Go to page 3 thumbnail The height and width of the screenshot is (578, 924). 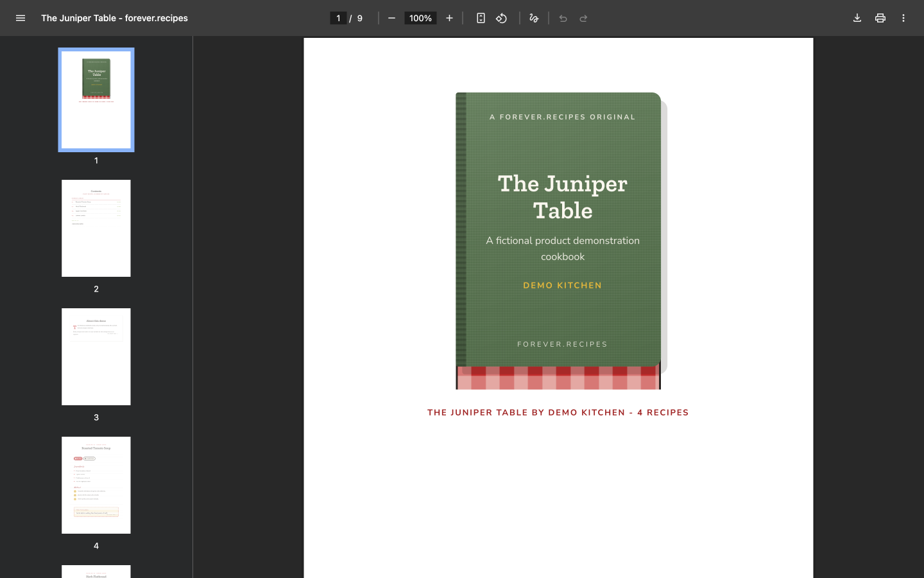96,356
